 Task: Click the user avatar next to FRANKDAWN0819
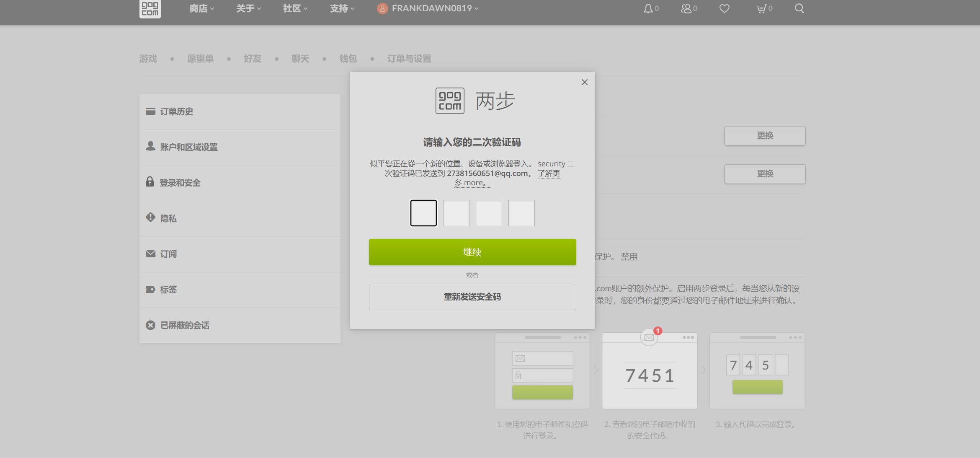click(x=382, y=8)
